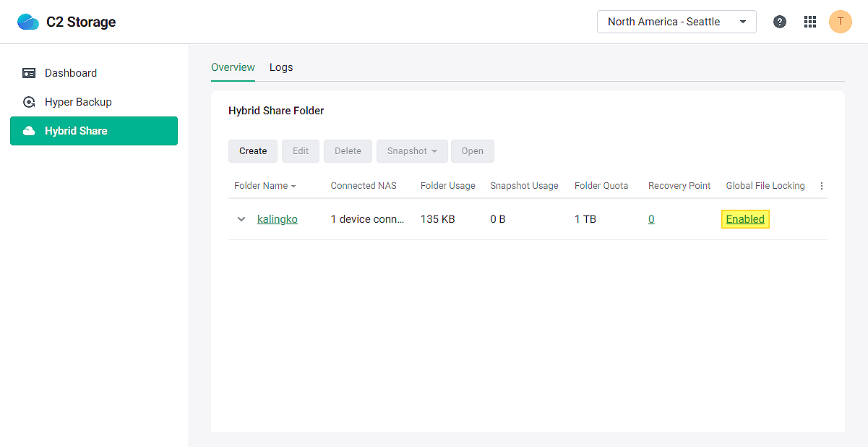Open the Snapshot dropdown button
Screen dimensions: 868x447
[412, 151]
